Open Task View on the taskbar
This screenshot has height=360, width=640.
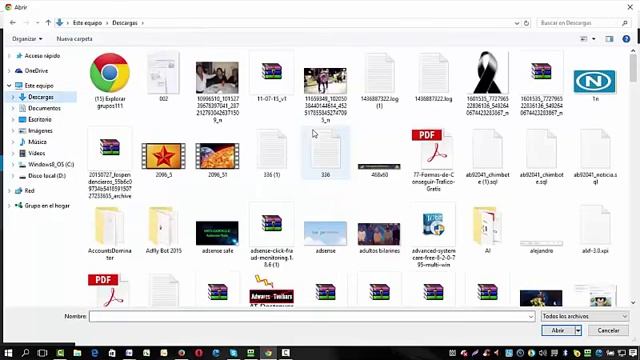(42, 353)
